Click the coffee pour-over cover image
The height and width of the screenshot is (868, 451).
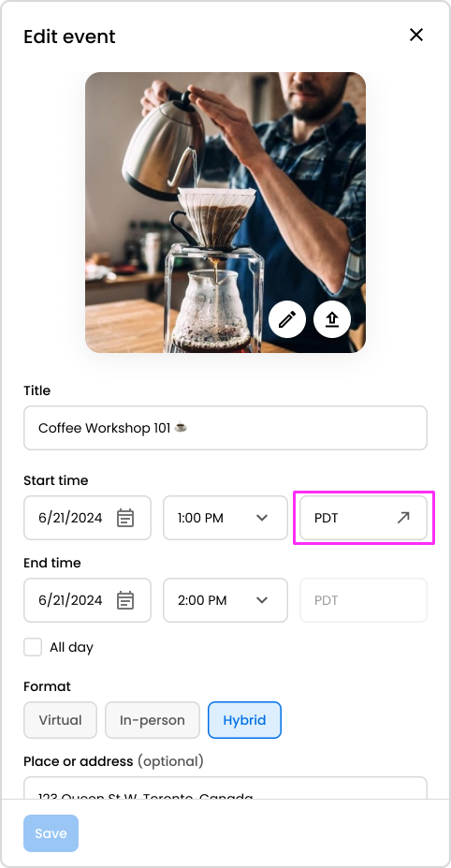pos(225,213)
